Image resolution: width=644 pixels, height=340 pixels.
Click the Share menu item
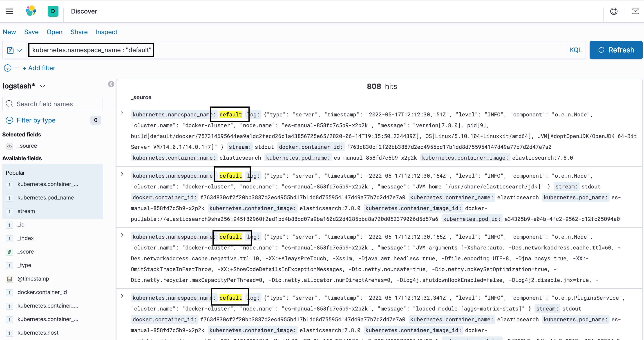tap(79, 32)
